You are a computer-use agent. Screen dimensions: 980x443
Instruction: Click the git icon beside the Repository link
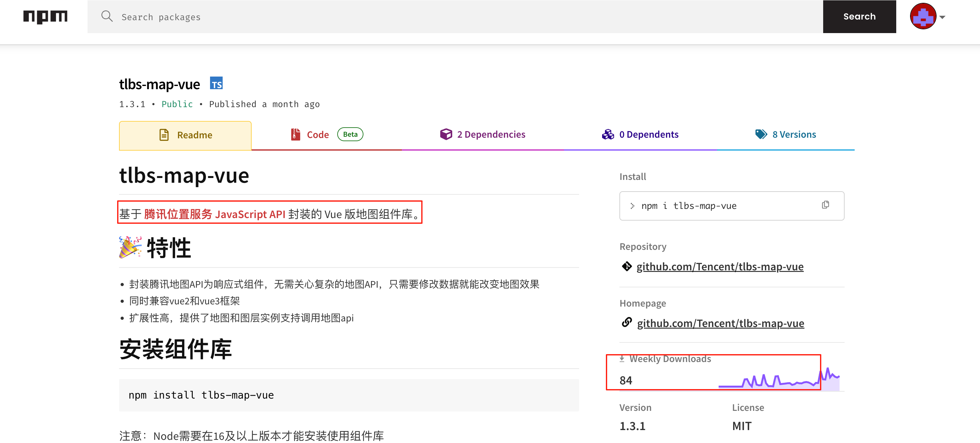click(627, 267)
